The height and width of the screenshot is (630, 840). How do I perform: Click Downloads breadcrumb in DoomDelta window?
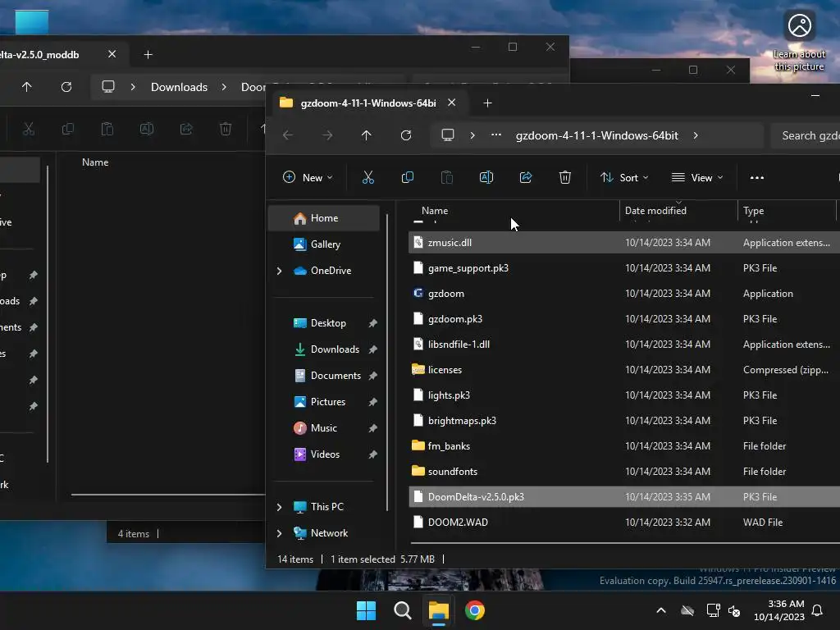pyautogui.click(x=179, y=87)
